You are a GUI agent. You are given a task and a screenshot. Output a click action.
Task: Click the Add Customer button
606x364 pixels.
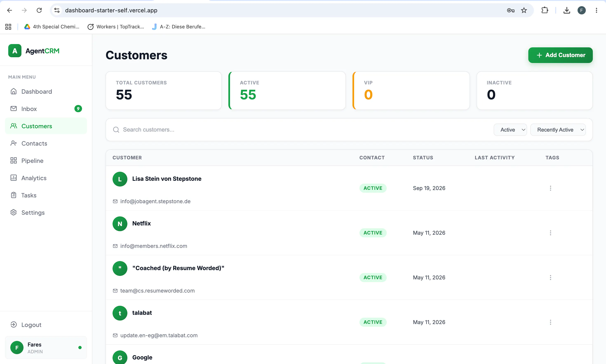[560, 55]
